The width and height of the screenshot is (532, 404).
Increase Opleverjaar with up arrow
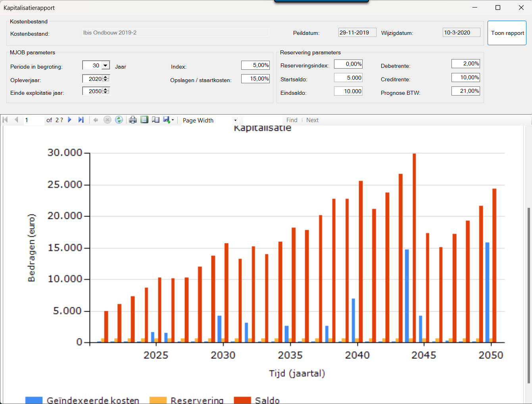[x=106, y=77]
